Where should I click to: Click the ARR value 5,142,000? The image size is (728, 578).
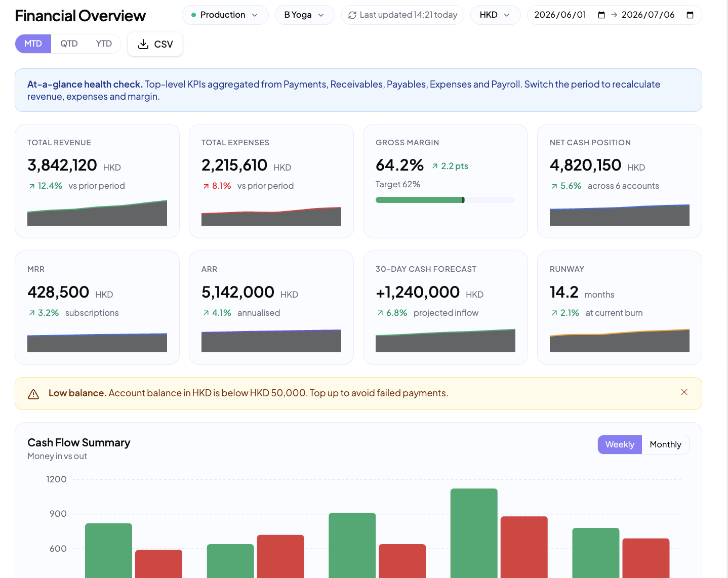[x=238, y=292]
